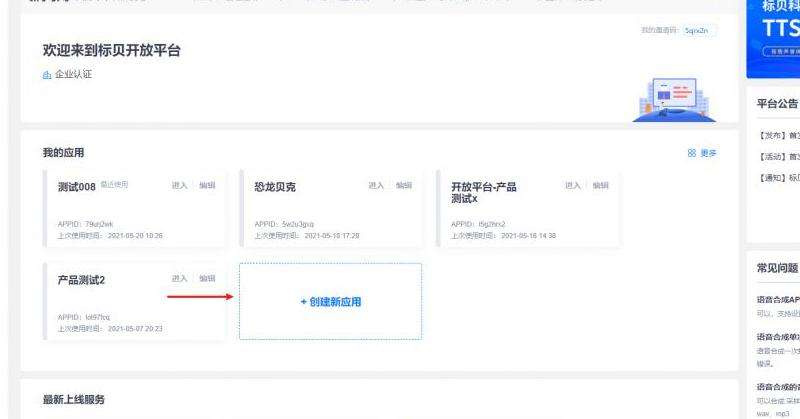This screenshot has height=419, width=800.
Task: Click the 常见问题 panel heading
Action: [x=777, y=268]
